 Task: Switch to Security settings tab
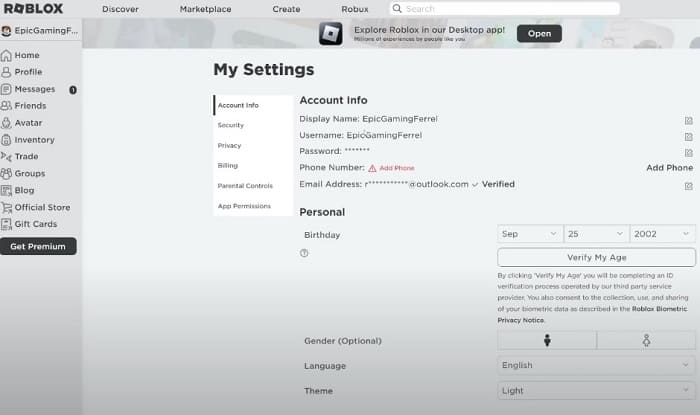[x=253, y=125]
